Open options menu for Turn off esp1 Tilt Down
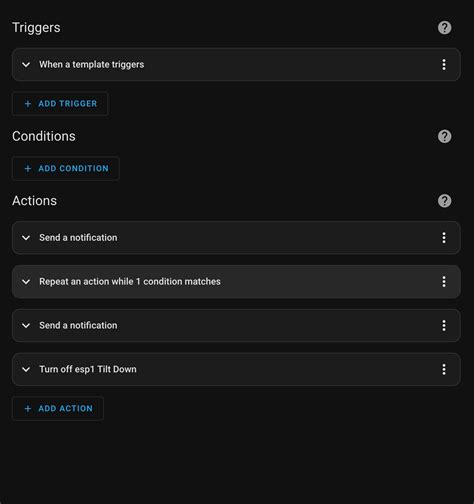 (444, 369)
